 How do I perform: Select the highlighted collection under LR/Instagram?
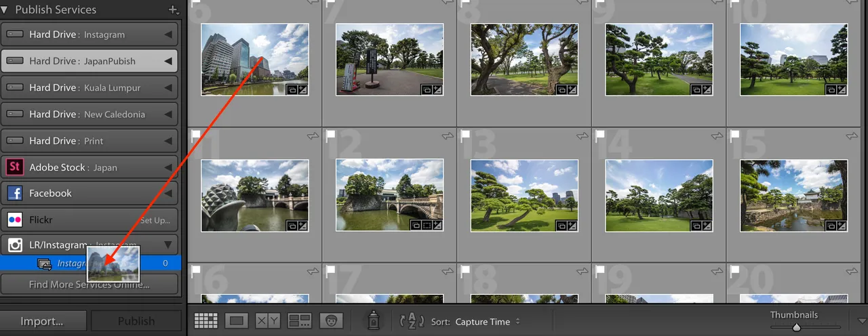point(90,264)
